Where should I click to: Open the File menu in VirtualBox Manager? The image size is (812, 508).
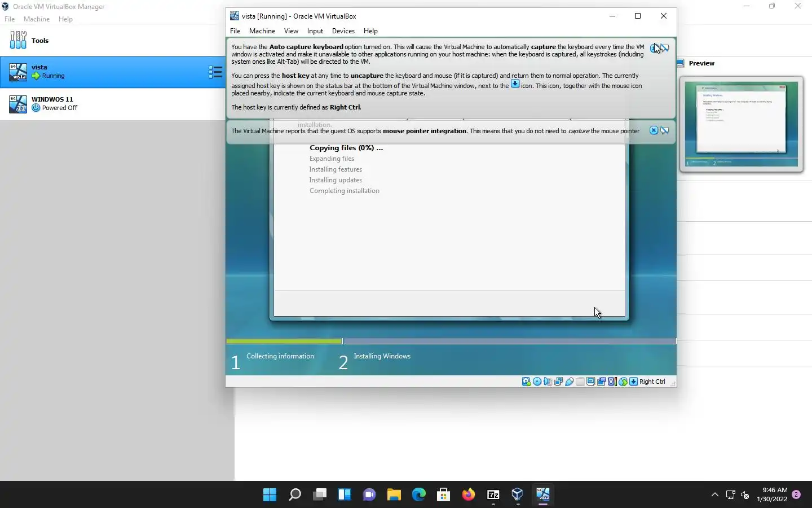10,19
